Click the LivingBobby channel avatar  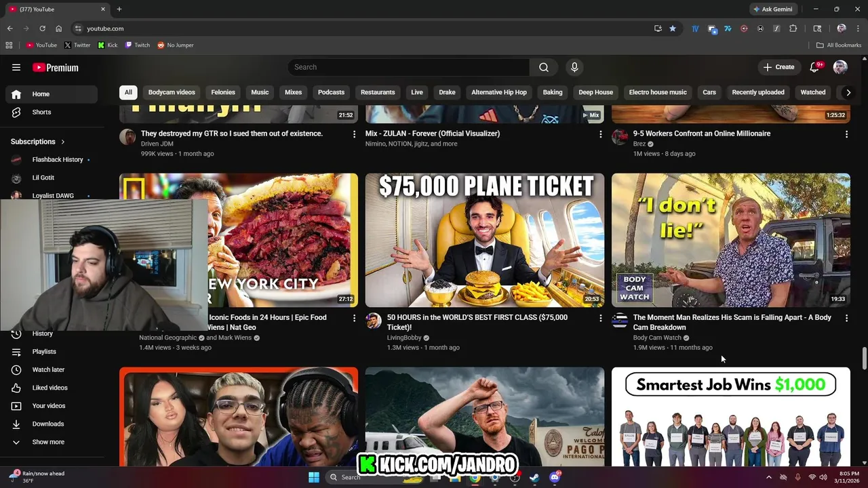[x=374, y=321]
